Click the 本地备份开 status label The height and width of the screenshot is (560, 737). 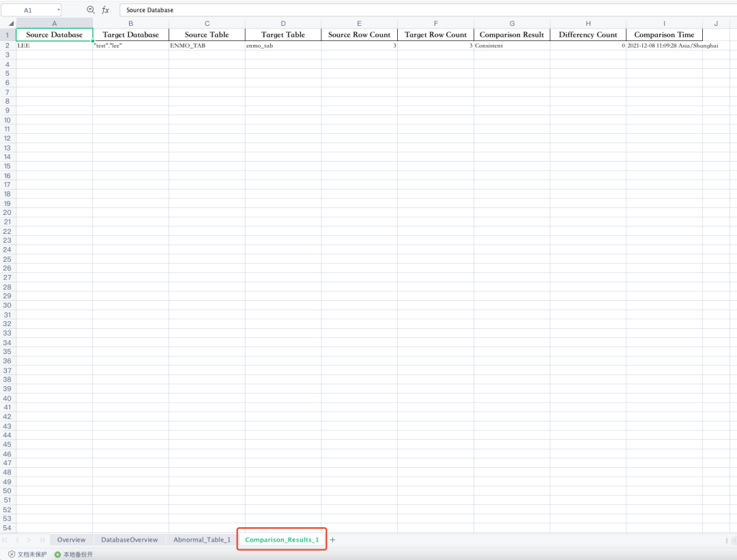coord(78,555)
